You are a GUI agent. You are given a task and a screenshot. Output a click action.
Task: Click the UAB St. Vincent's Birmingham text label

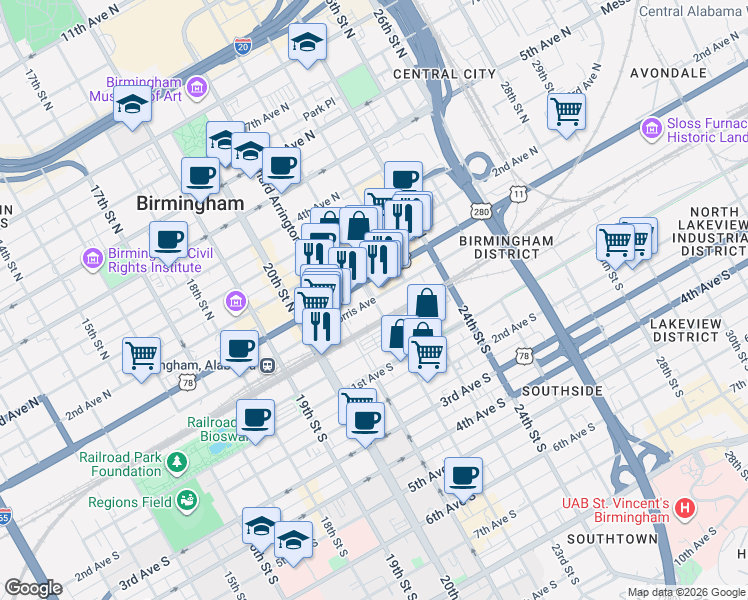click(616, 510)
